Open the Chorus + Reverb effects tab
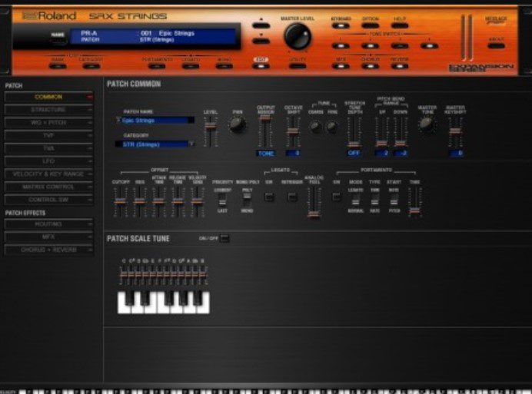 click(x=48, y=250)
